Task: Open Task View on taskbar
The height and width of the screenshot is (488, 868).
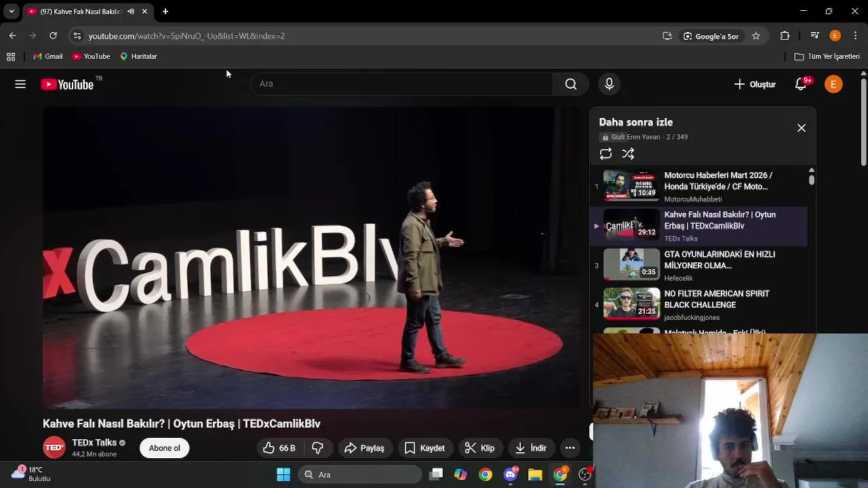Action: pyautogui.click(x=436, y=474)
